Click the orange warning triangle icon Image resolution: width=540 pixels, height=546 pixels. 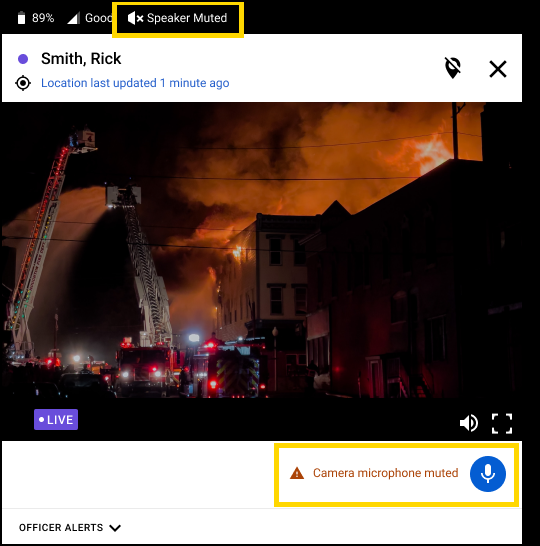point(297,473)
